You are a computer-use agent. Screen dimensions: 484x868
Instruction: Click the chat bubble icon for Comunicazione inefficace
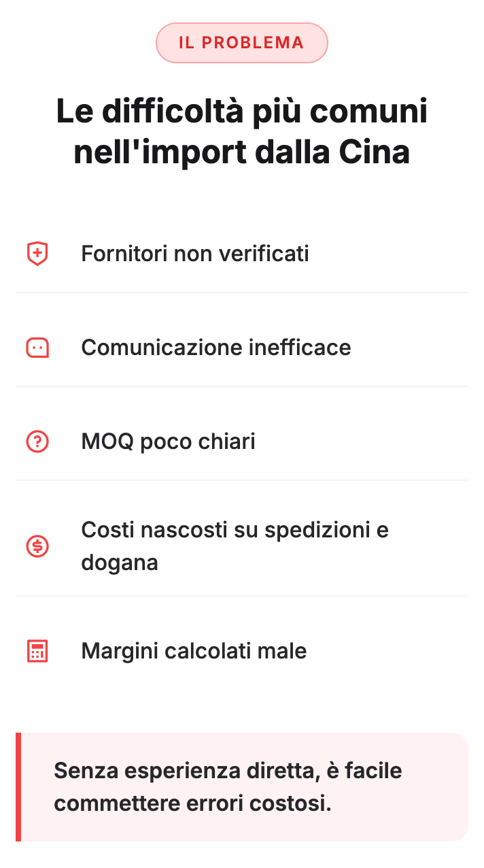point(37,348)
